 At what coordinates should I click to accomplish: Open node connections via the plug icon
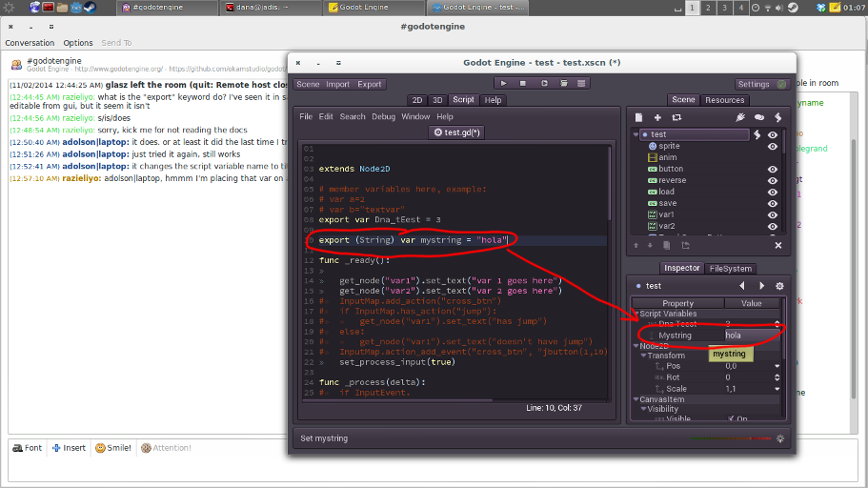click(x=740, y=117)
